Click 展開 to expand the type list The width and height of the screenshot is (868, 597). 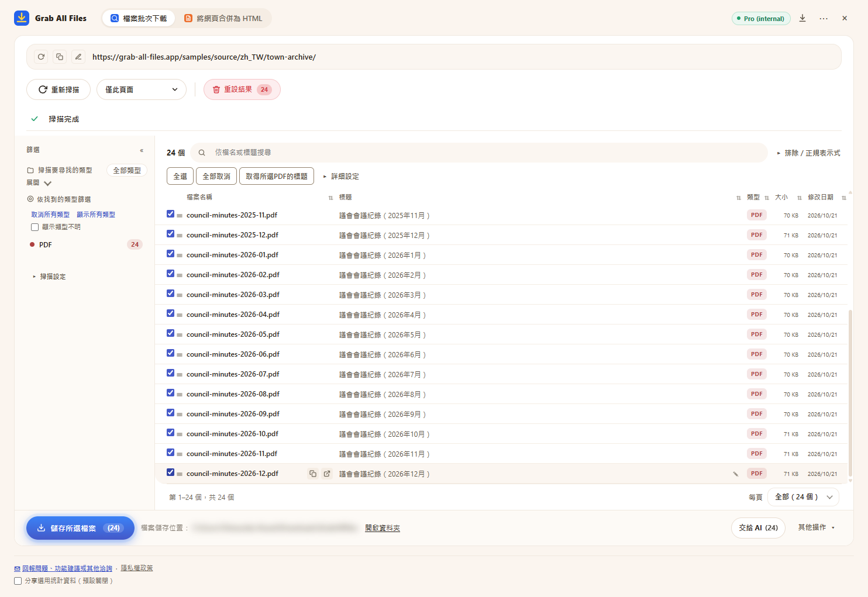tap(39, 183)
